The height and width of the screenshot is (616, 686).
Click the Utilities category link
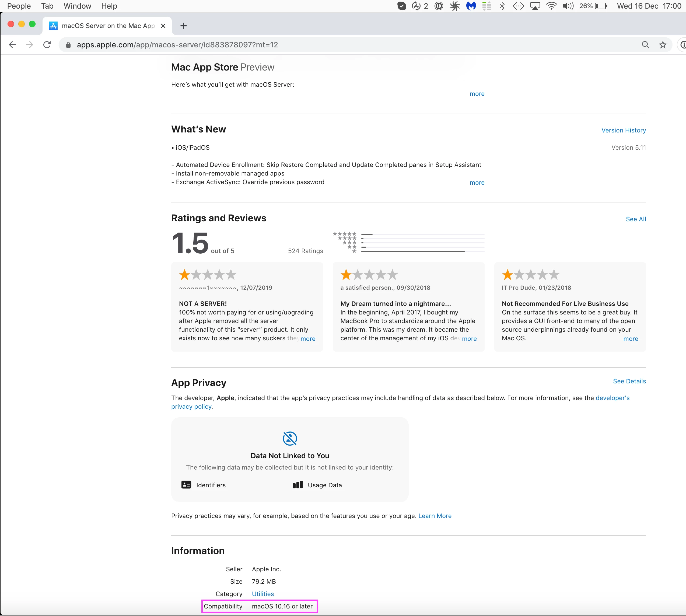[x=262, y=594]
